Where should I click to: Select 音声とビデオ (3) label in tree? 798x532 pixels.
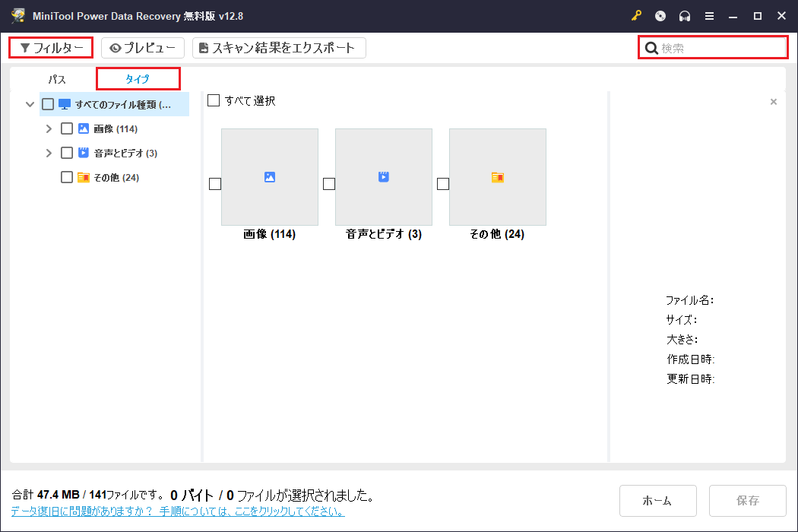point(125,154)
